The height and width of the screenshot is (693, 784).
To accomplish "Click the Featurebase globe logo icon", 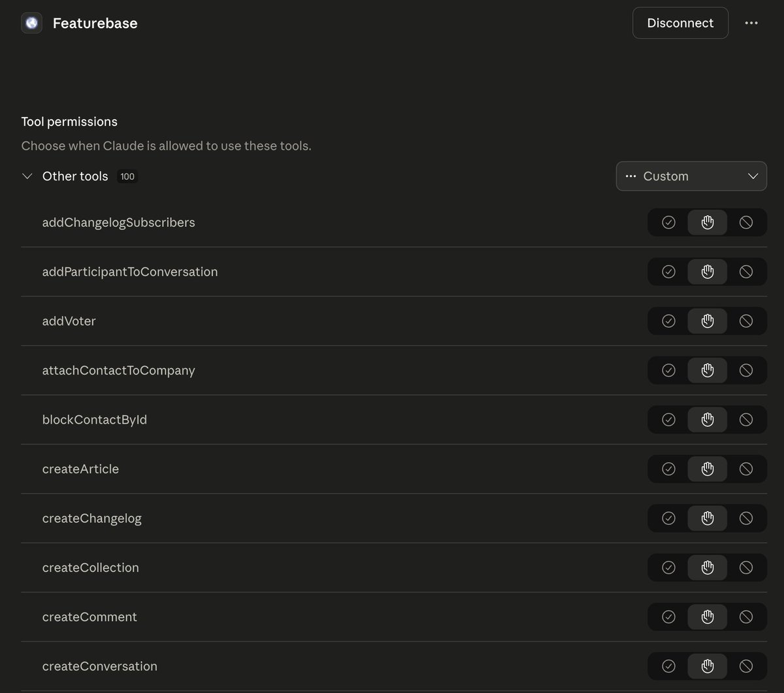I will click(x=31, y=23).
